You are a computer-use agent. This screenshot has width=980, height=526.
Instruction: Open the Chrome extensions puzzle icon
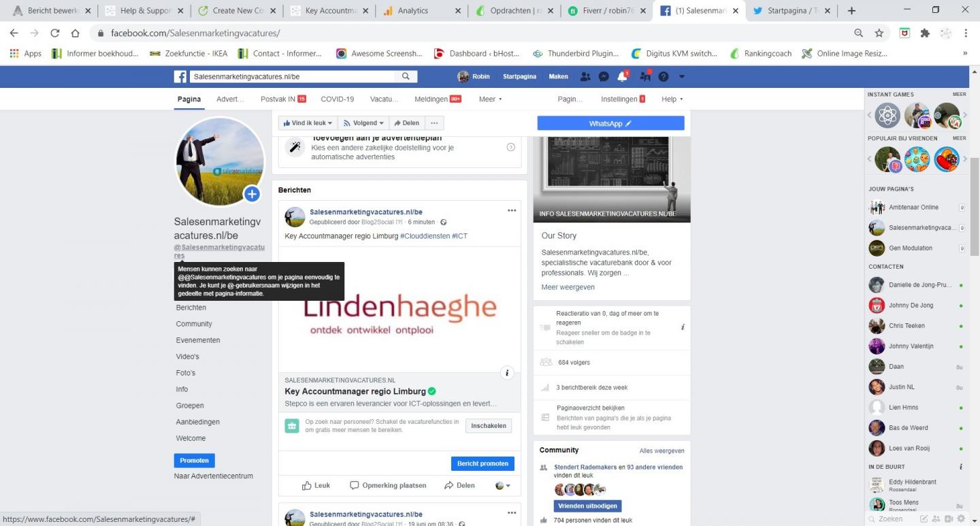[x=925, y=33]
